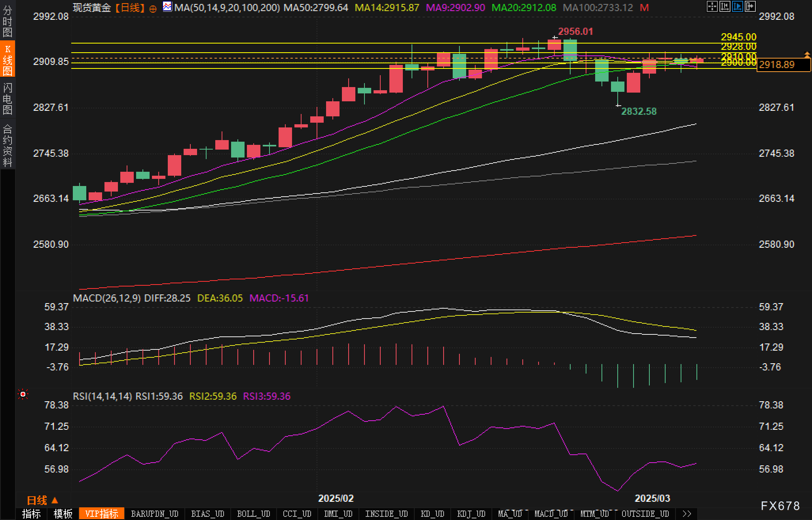Click the panel arrow icon at top right
Viewport: 812px width, 520px height.
750,6
